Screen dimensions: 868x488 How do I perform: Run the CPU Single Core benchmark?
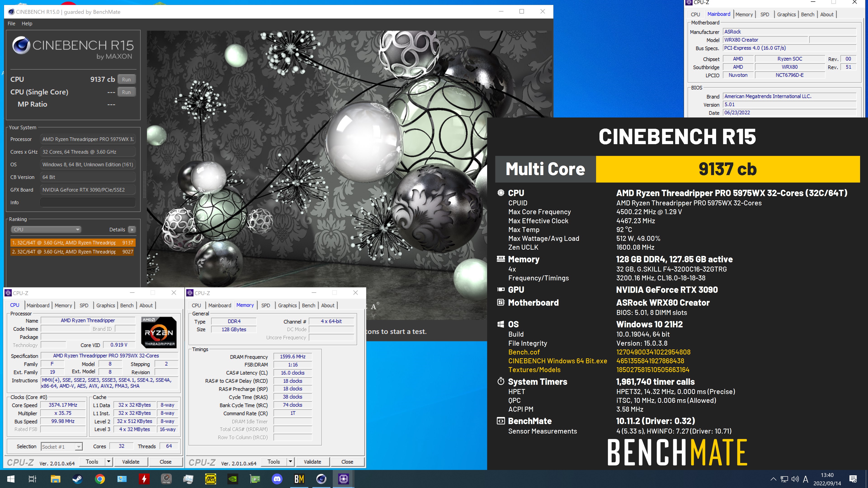tap(126, 92)
